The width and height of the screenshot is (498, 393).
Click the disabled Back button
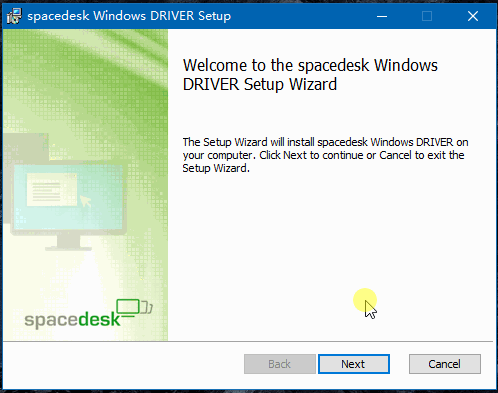(280, 364)
